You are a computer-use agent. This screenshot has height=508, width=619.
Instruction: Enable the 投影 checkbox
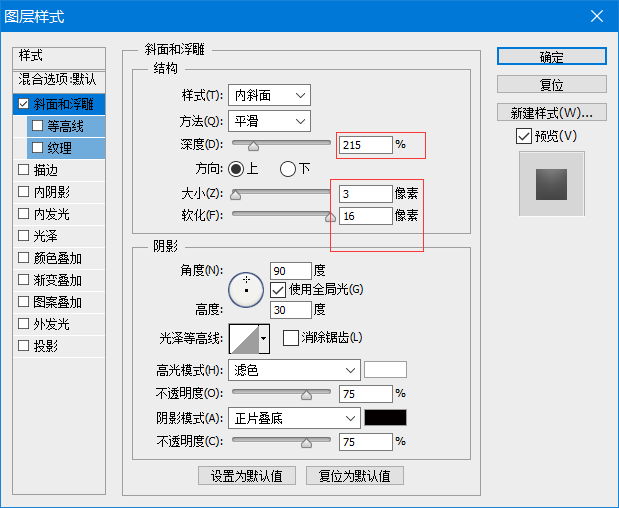pyautogui.click(x=24, y=346)
